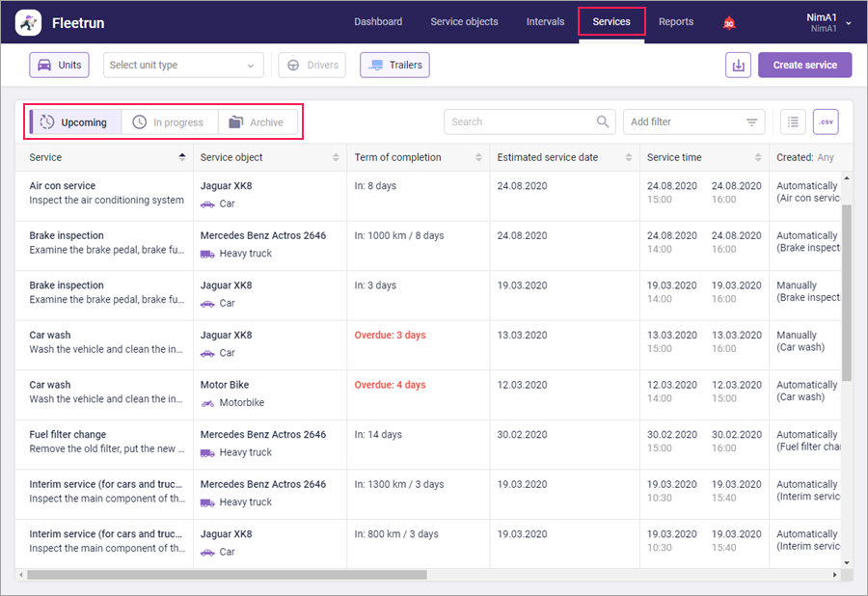The image size is (868, 596).
Task: Open the list view settings icon
Action: tap(793, 122)
